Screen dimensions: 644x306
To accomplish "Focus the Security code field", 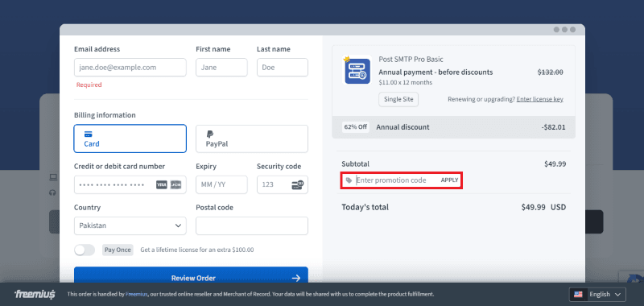I will [283, 185].
